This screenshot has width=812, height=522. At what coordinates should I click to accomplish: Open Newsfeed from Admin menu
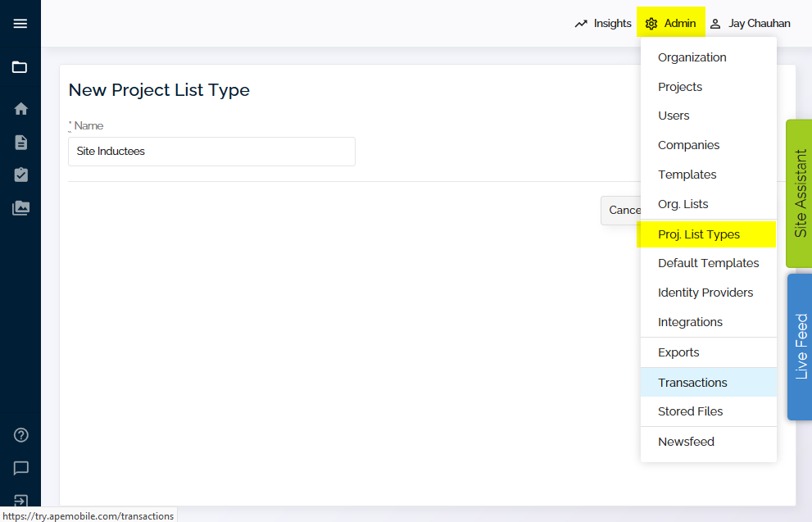point(709,443)
